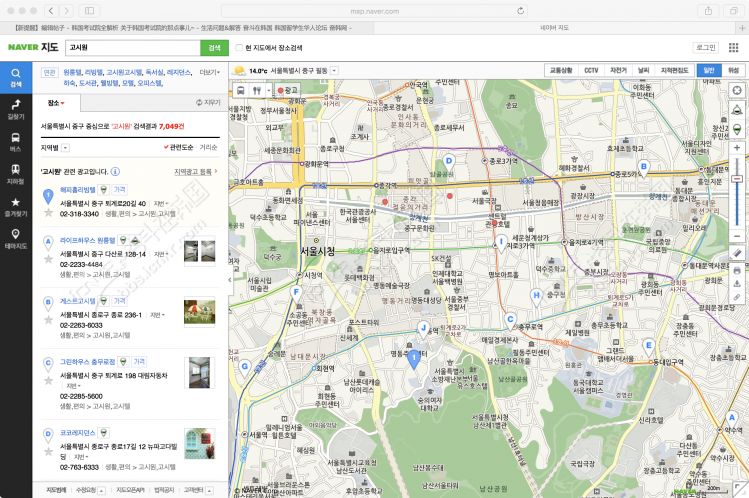Switch to 위성 satellite view
Viewport: 749px width, 498px height.
pyautogui.click(x=733, y=70)
